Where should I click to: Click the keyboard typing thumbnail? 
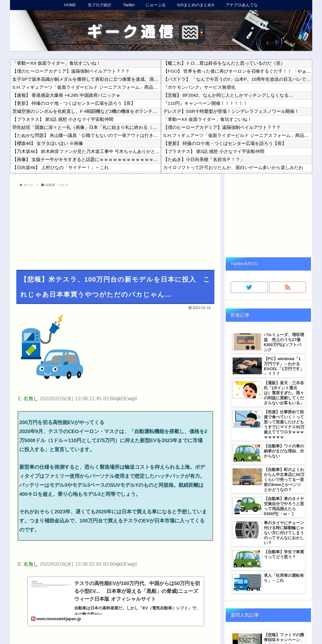[x=247, y=366]
